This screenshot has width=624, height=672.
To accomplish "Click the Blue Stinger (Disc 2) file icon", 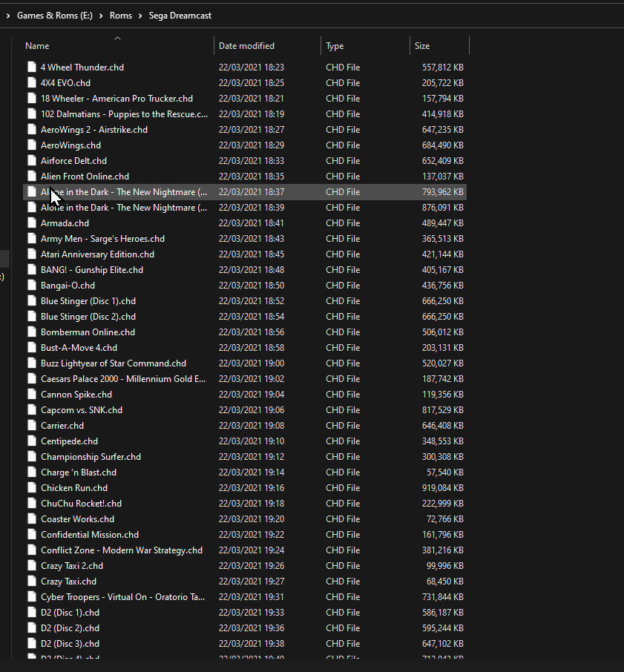I will pyautogui.click(x=32, y=316).
